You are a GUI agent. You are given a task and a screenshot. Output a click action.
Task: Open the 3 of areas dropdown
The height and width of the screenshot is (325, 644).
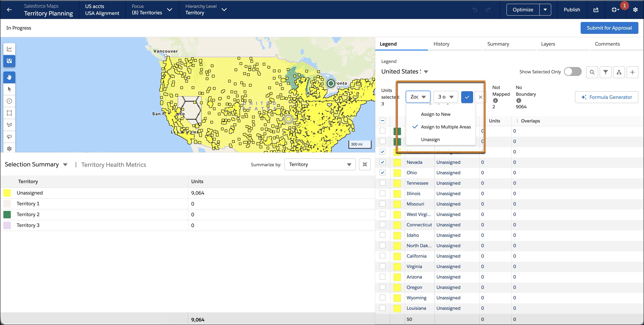click(446, 97)
